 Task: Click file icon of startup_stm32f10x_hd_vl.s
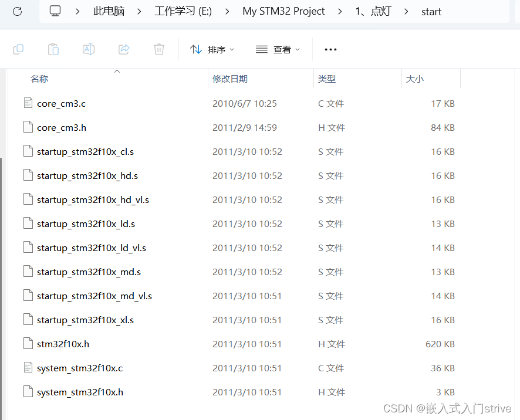28,199
